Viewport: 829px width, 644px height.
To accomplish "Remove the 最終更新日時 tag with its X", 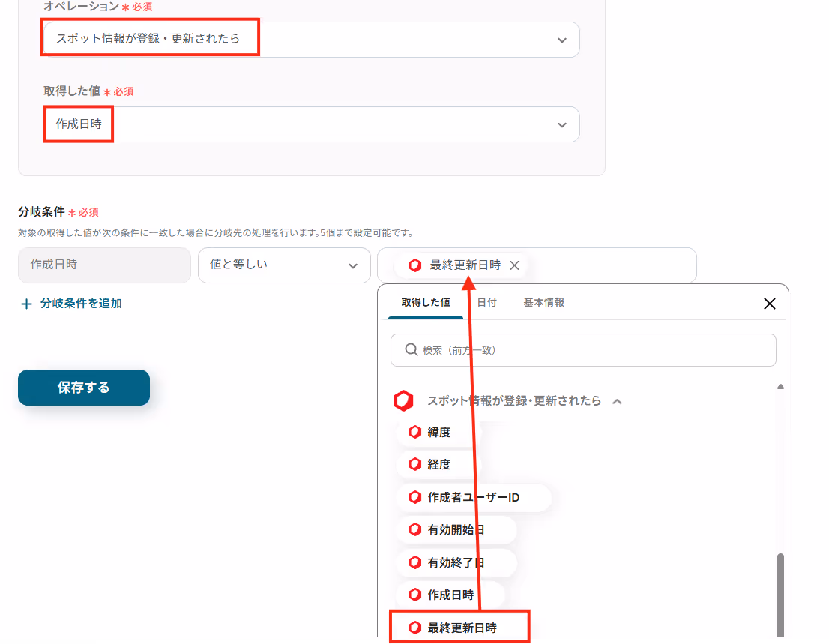I will click(514, 265).
